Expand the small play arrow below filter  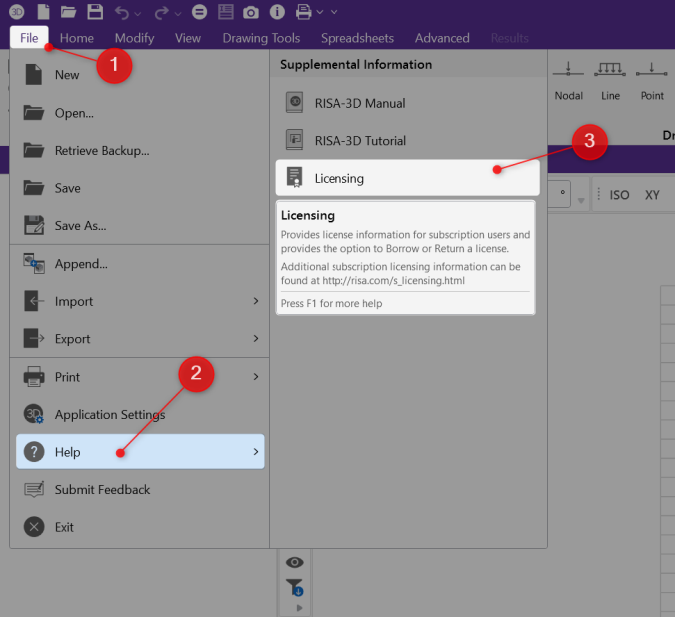pos(300,608)
